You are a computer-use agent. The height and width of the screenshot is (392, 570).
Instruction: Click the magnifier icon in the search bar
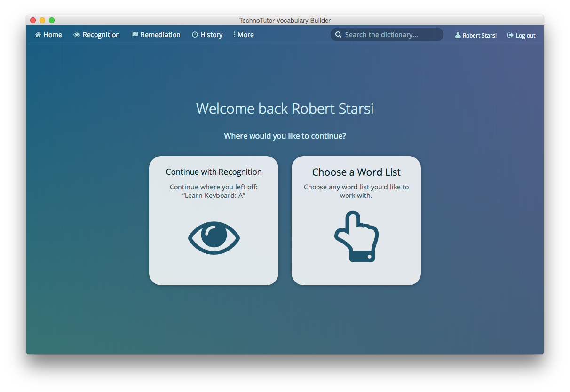coord(338,34)
